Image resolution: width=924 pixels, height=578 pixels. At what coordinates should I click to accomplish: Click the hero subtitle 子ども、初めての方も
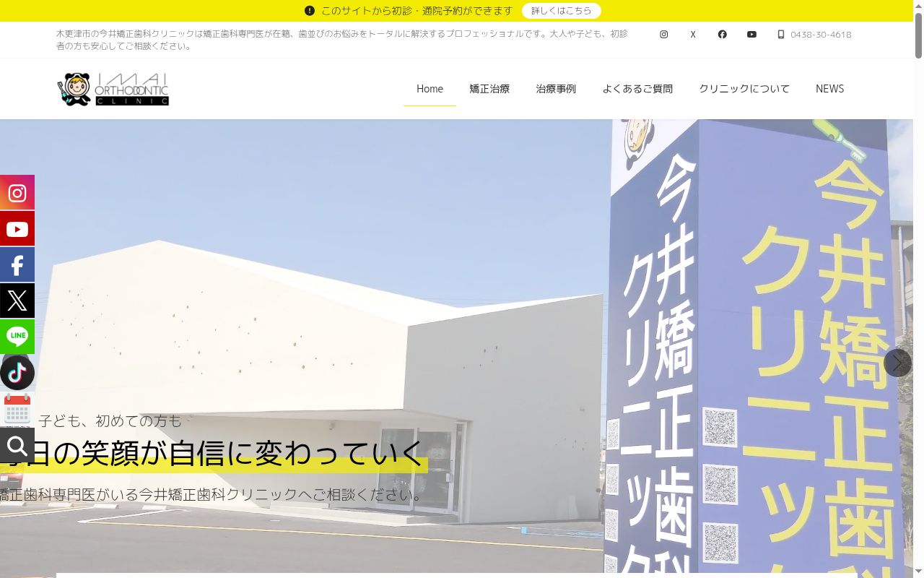[x=110, y=420]
